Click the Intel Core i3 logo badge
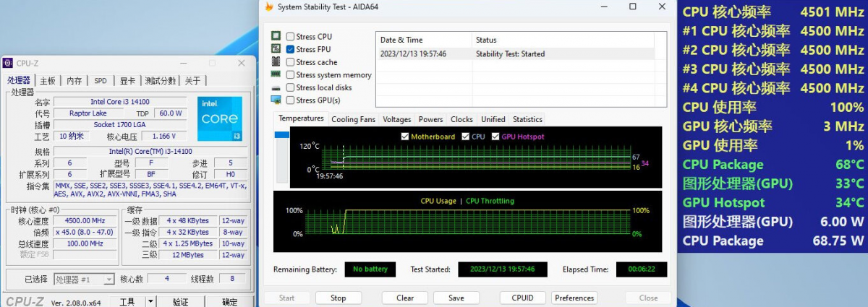This screenshot has width=868, height=307. (x=220, y=119)
